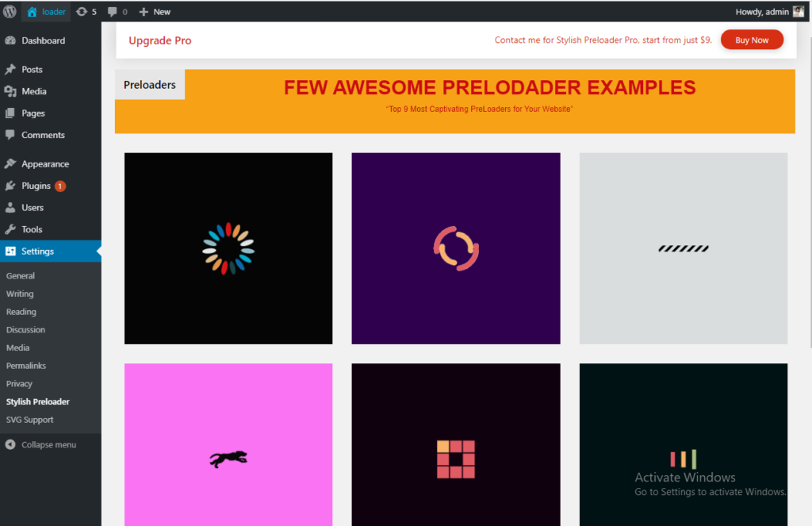Image resolution: width=812 pixels, height=526 pixels.
Task: Select the pink cheetah preloader preview
Action: click(x=228, y=444)
